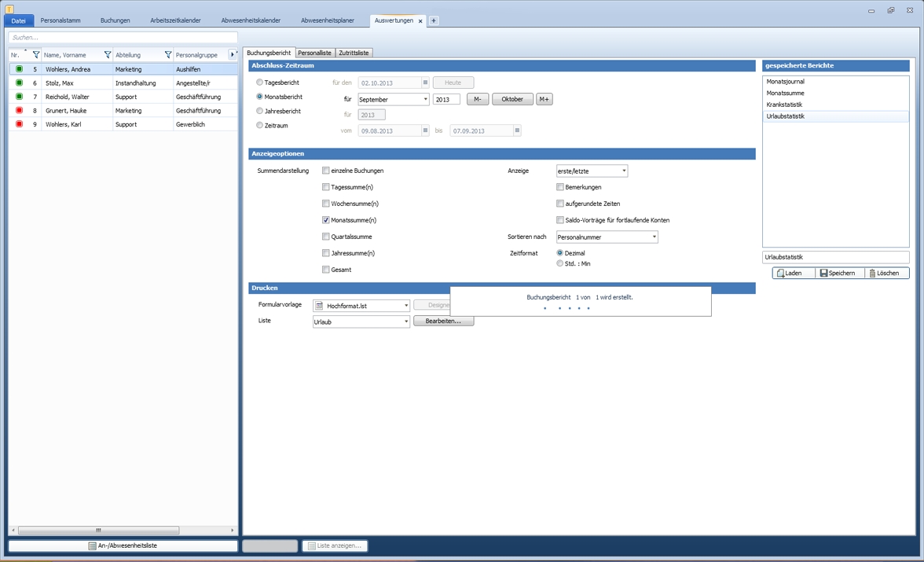
Task: Enable aufgerundete Zeiten checkbox
Action: pyautogui.click(x=559, y=204)
